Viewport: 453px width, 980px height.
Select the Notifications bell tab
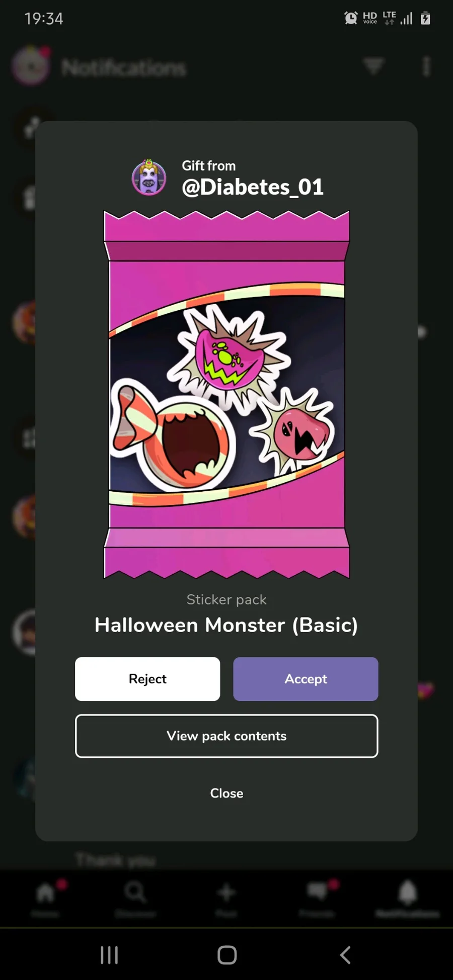tap(408, 893)
